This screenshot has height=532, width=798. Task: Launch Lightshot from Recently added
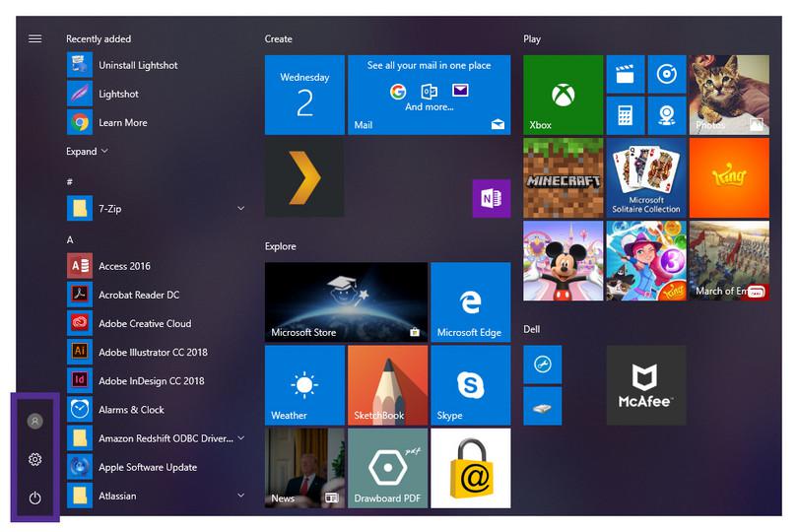(158, 94)
